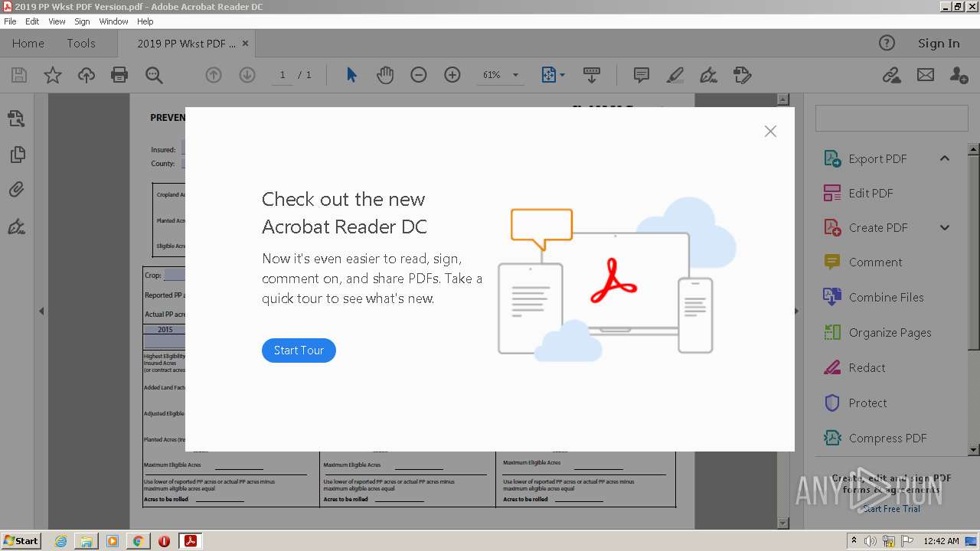Click Start Free Trial link
Viewport: 980px width, 551px height.
(x=891, y=509)
